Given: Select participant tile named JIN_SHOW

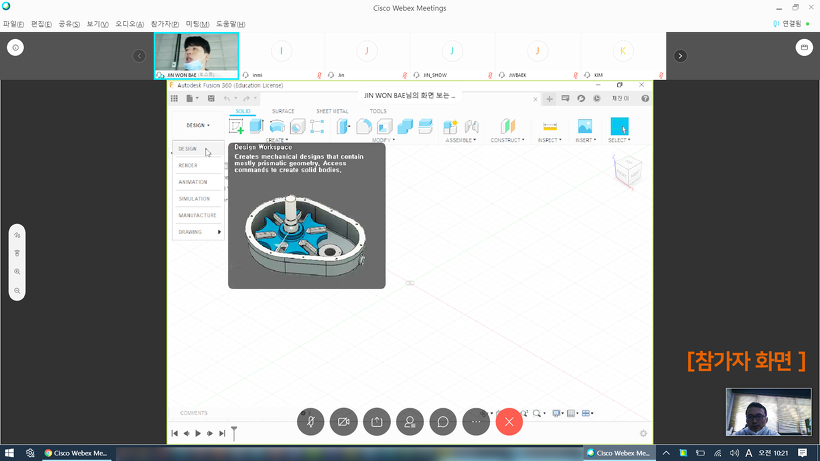Looking at the screenshot, I should (x=452, y=56).
